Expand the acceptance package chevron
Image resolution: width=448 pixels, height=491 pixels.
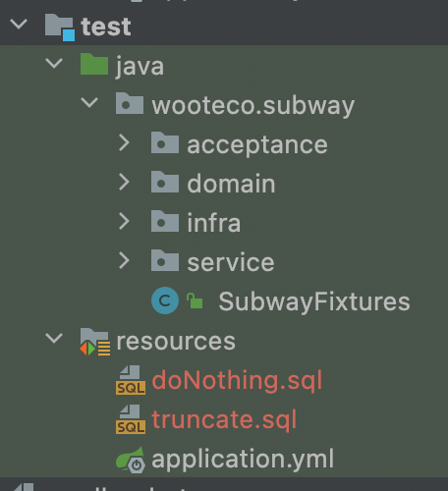[x=124, y=143]
